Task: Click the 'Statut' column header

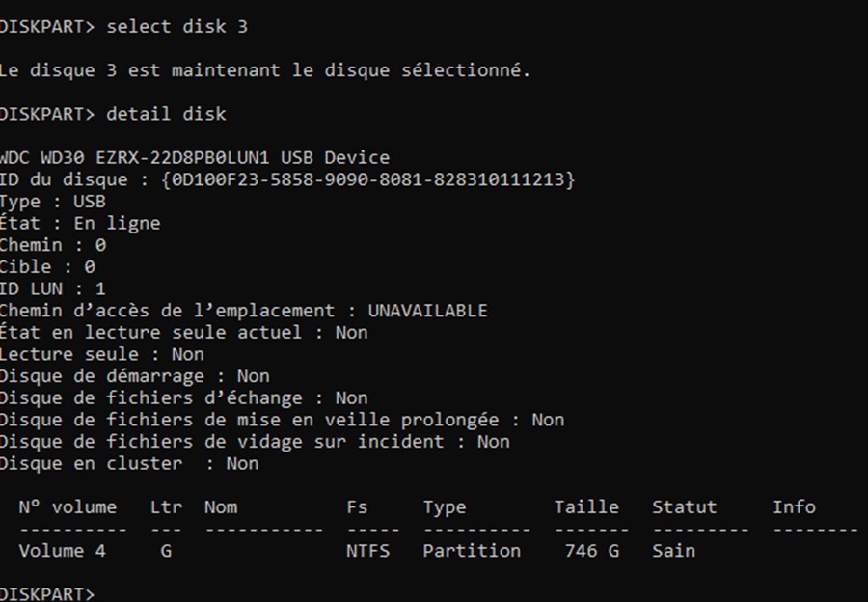Action: click(684, 507)
